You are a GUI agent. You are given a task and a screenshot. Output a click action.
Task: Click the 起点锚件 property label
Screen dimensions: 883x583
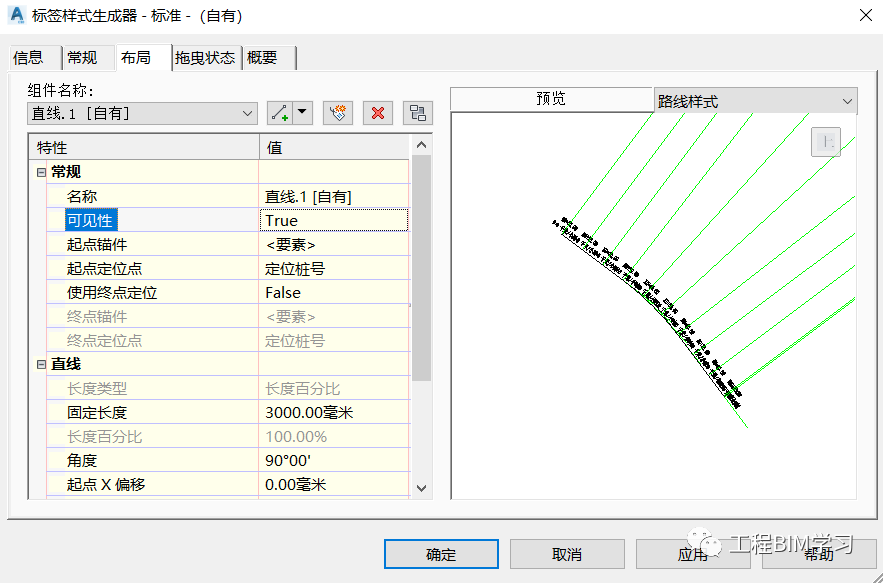97,244
